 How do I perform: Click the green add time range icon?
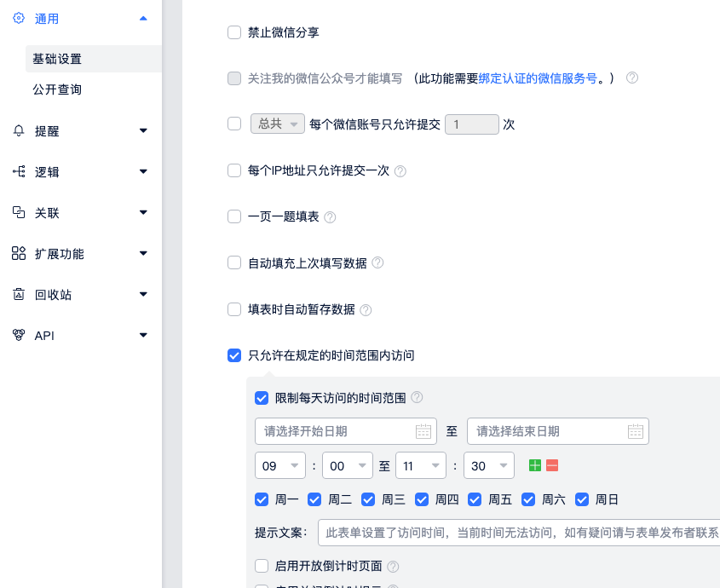[535, 465]
